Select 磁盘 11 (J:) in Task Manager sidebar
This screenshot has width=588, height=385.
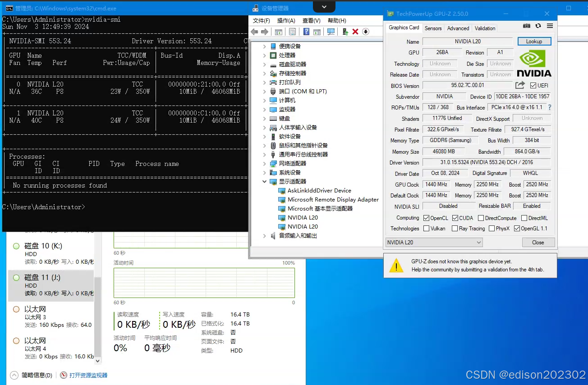(x=51, y=285)
